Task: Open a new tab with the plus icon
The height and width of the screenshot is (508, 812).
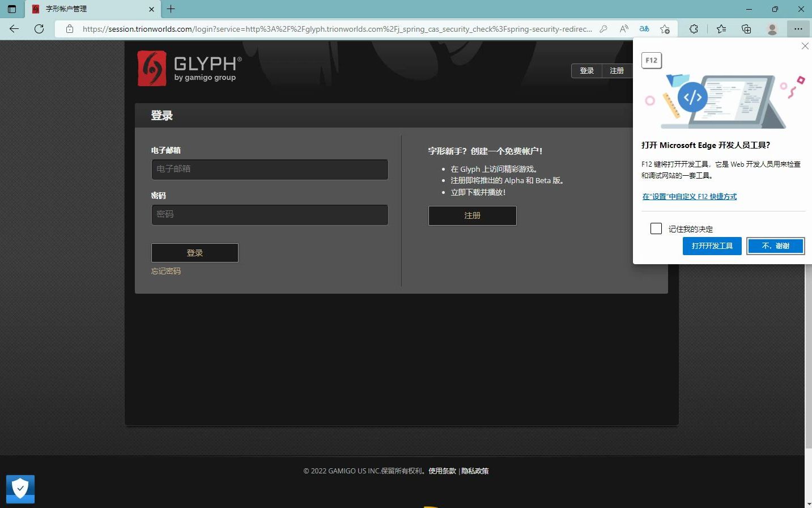Action: pos(171,9)
